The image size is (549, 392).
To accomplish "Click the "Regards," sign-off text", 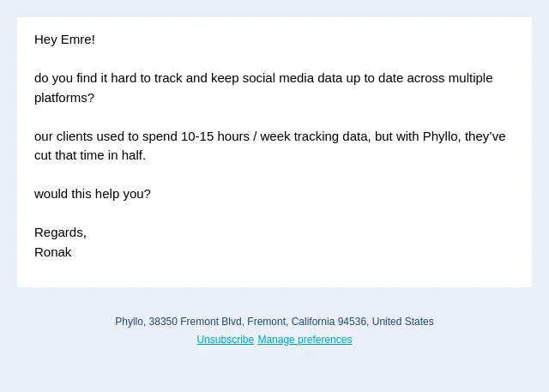I will click(60, 232).
